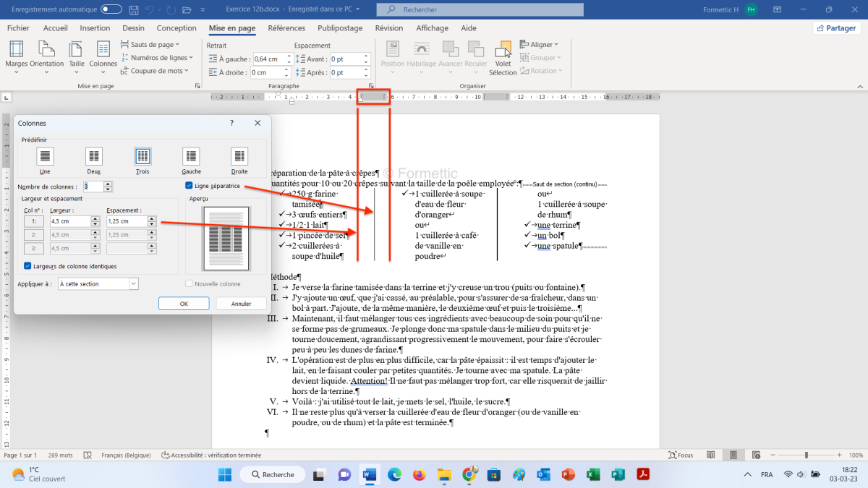Switch to the Références tab
The height and width of the screenshot is (488, 868).
tap(286, 28)
